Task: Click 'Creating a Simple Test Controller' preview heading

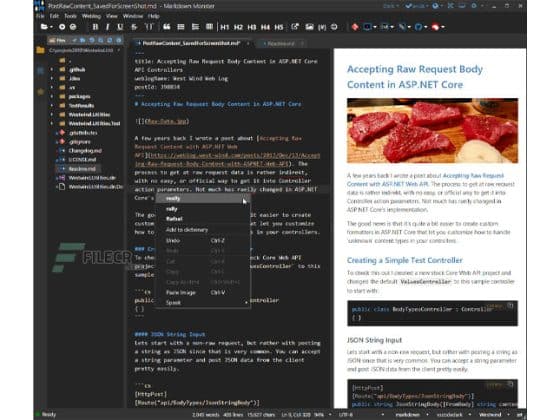Action: click(x=405, y=260)
